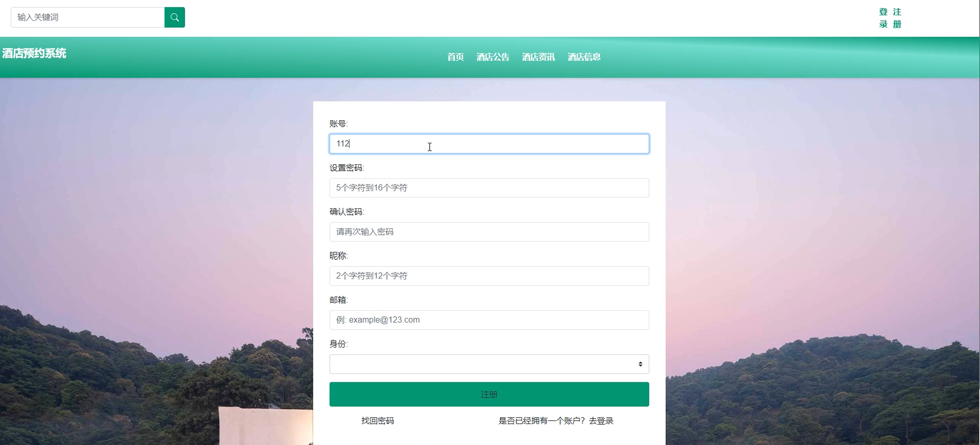980x445 pixels.
Task: Click the 邮箱 email input field
Action: click(x=489, y=320)
